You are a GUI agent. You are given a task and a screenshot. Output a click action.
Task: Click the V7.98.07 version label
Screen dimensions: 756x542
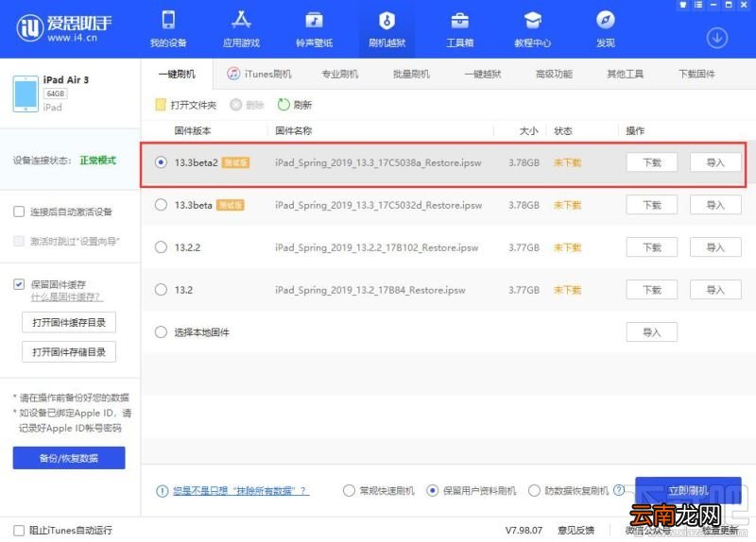click(524, 531)
